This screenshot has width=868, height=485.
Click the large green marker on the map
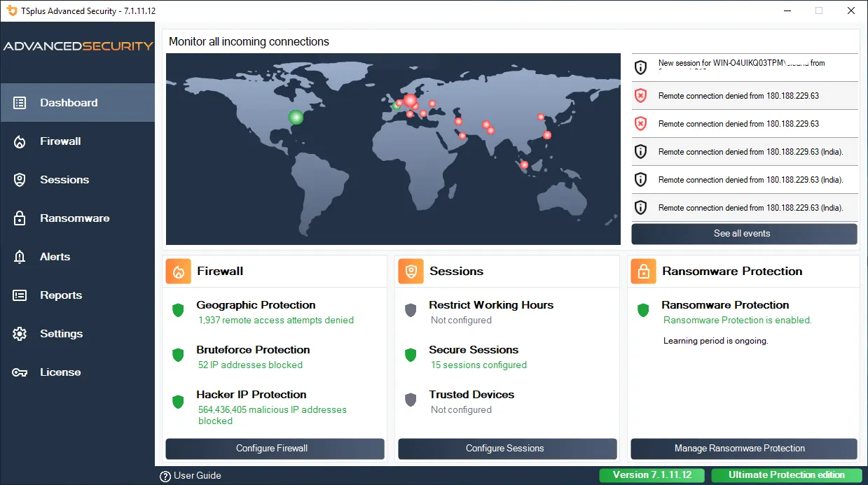coord(296,117)
